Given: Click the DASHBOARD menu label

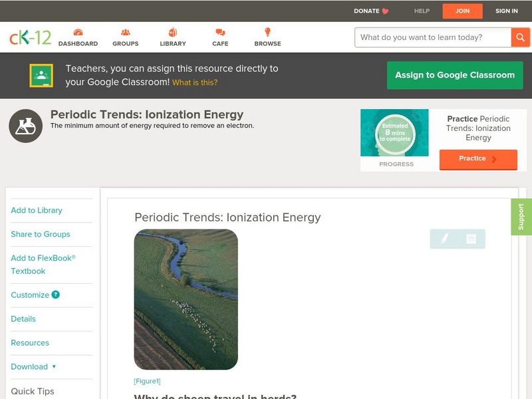Looking at the screenshot, I should (x=78, y=43).
